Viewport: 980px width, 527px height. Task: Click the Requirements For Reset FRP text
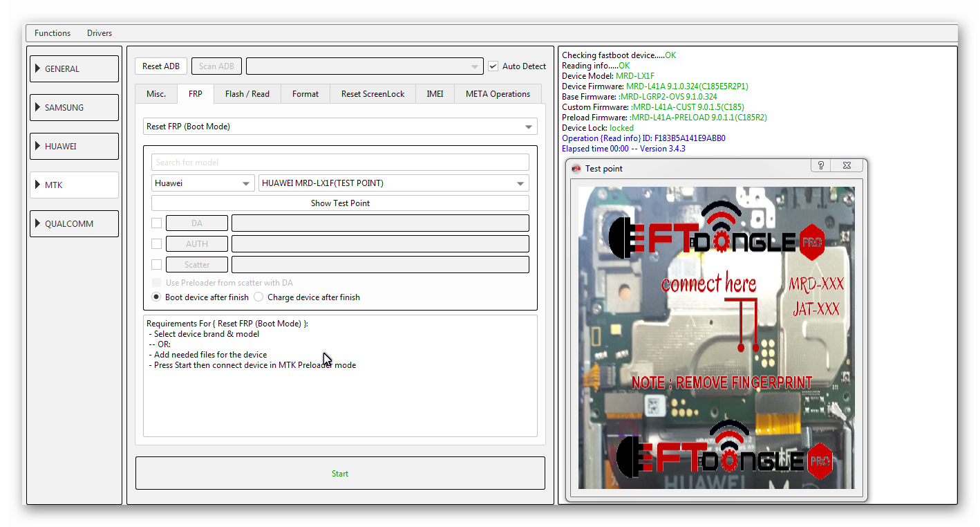[x=227, y=324]
